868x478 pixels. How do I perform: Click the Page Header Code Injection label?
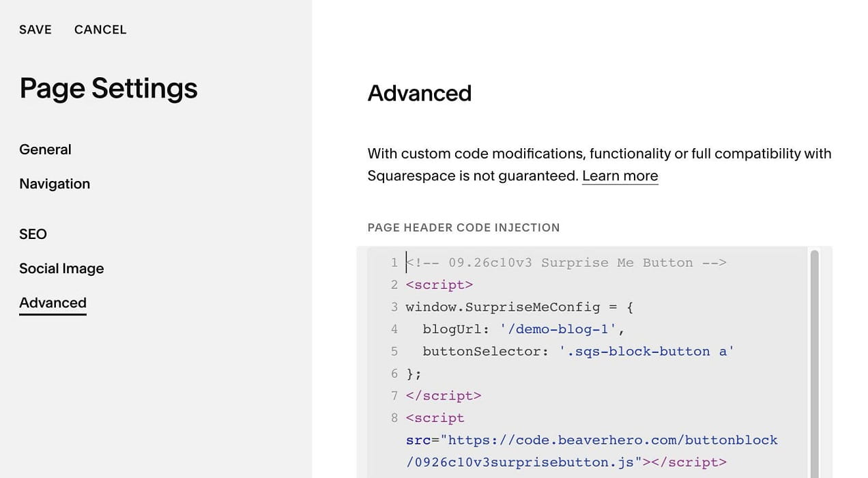click(463, 227)
